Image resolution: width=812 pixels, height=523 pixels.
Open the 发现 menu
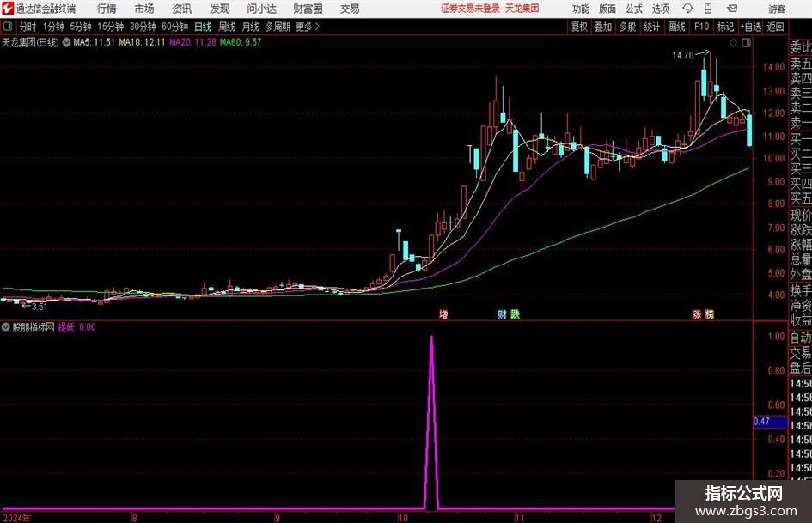click(x=220, y=9)
